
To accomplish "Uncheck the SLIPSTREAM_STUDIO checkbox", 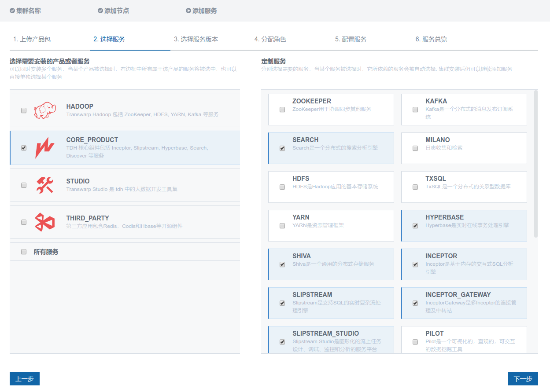I will [x=282, y=342].
